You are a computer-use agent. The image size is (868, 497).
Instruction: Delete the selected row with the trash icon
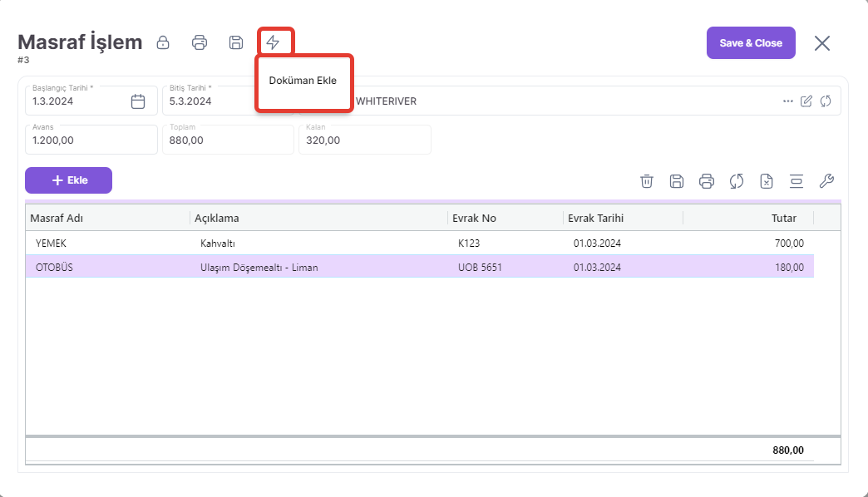(647, 181)
